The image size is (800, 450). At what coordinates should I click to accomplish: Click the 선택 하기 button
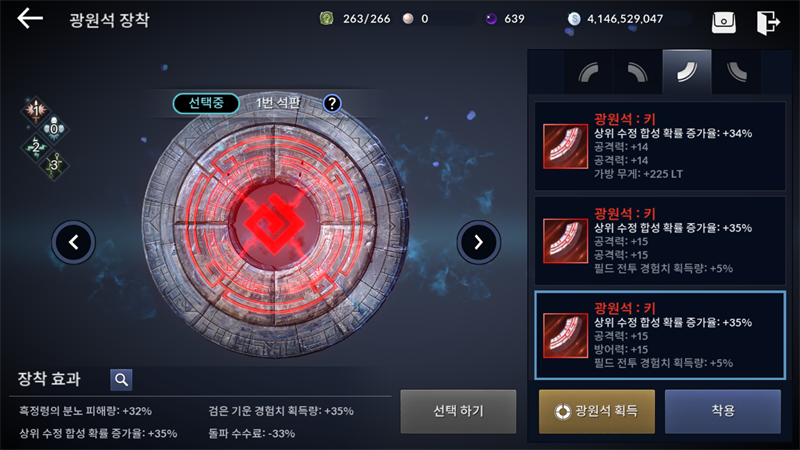coord(458,411)
